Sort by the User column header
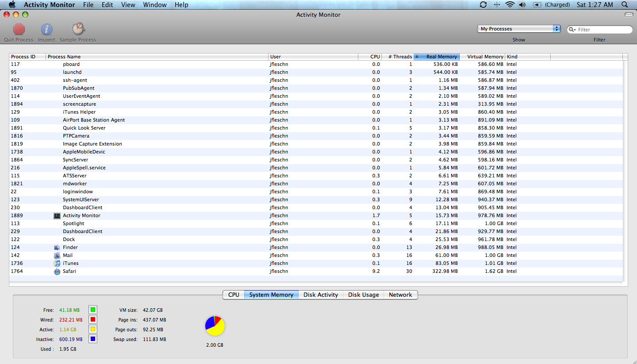This screenshot has height=364, width=637. [x=314, y=57]
